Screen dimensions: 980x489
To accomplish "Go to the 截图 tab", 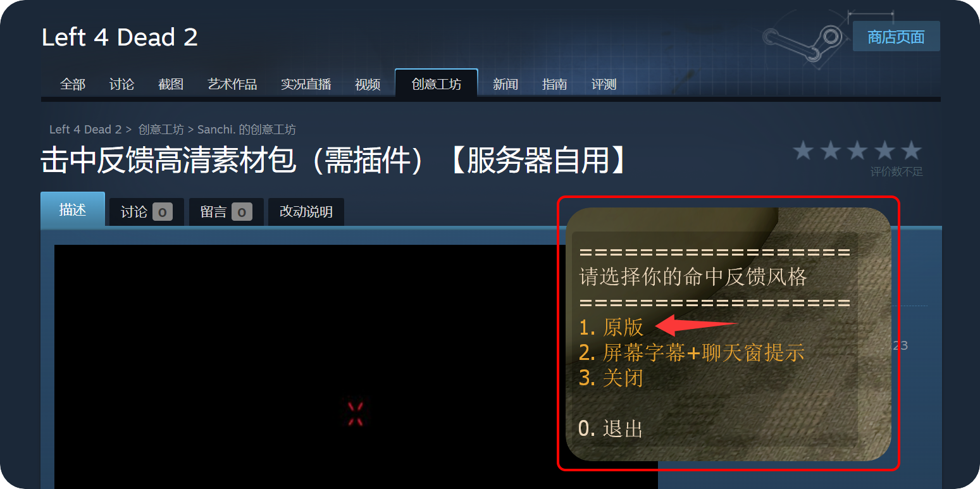I will [171, 84].
